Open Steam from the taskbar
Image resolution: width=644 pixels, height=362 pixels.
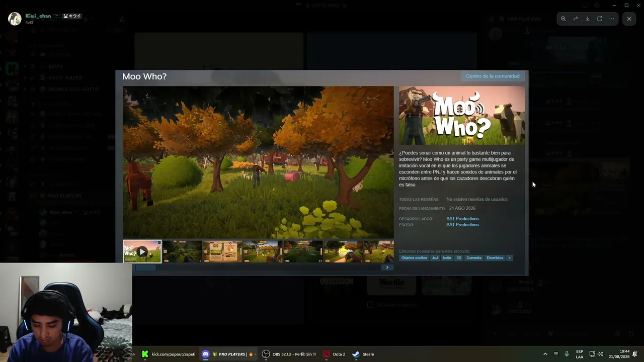click(363, 354)
